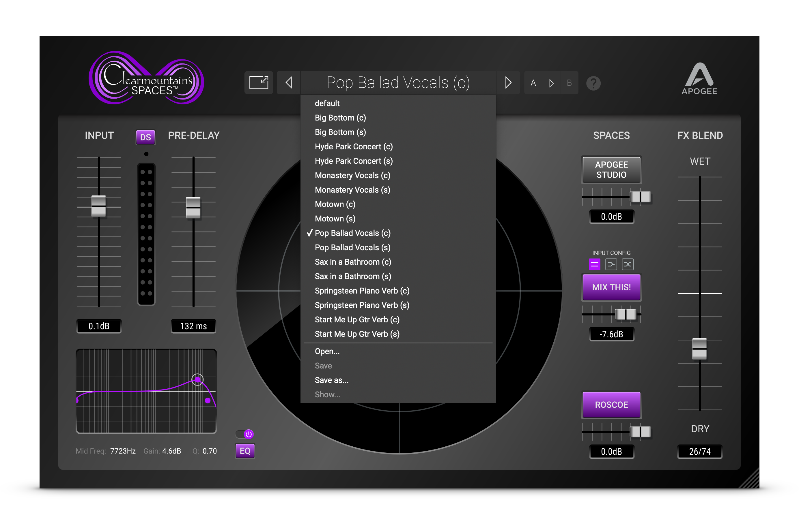Toggle the DS de-esser button

[145, 137]
